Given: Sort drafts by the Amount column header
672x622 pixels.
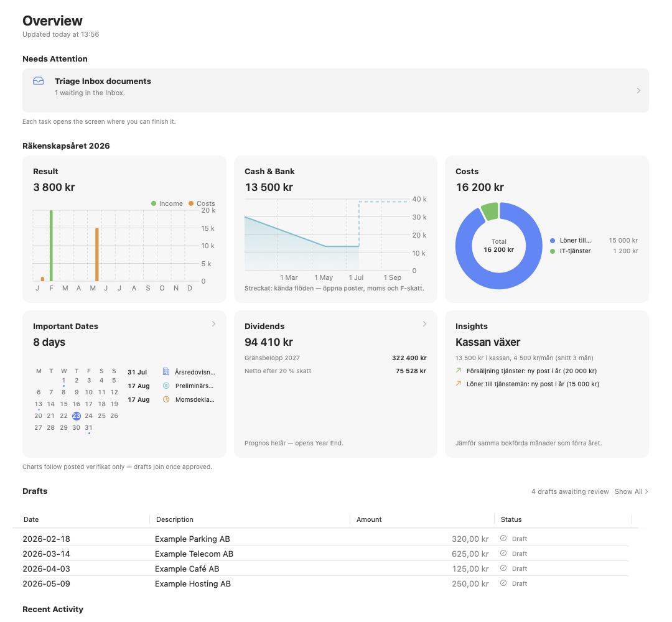Looking at the screenshot, I should coord(369,519).
